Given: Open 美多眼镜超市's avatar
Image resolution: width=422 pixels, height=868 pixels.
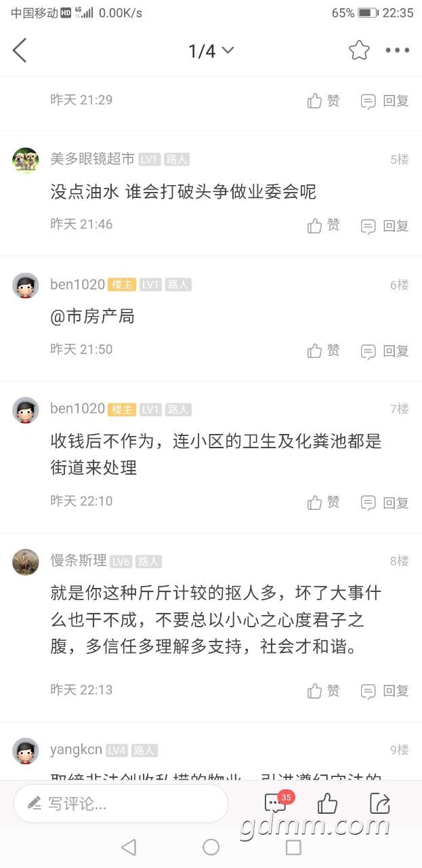Looking at the screenshot, I should pyautogui.click(x=26, y=161).
